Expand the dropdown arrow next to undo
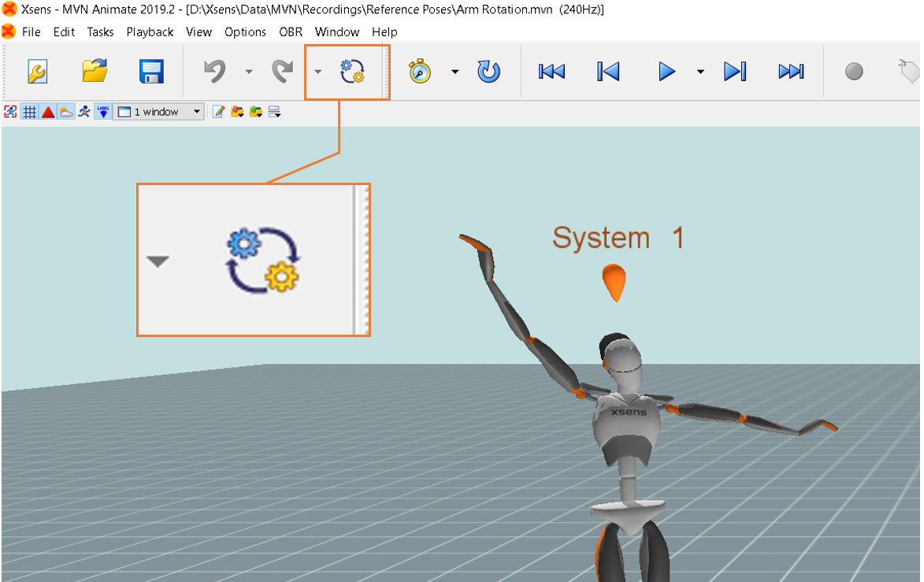 [x=249, y=72]
